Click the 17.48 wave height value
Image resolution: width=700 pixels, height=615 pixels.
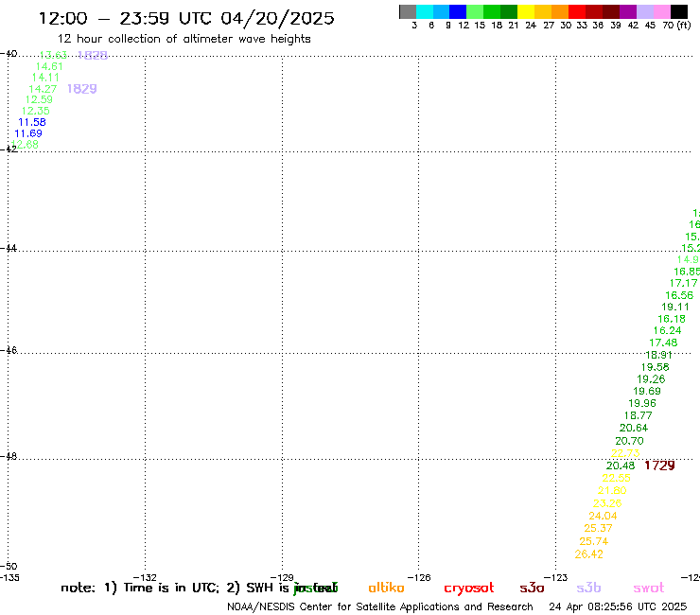point(663,343)
